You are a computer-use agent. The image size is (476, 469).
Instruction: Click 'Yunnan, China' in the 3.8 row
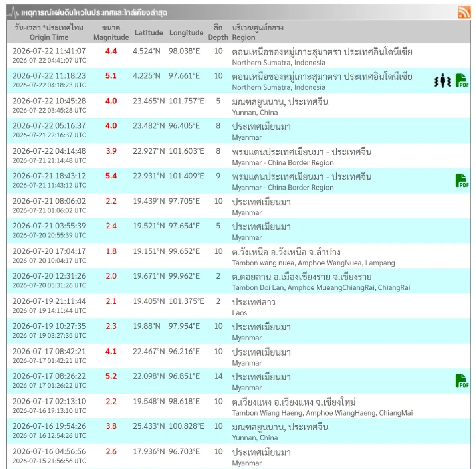coord(255,438)
